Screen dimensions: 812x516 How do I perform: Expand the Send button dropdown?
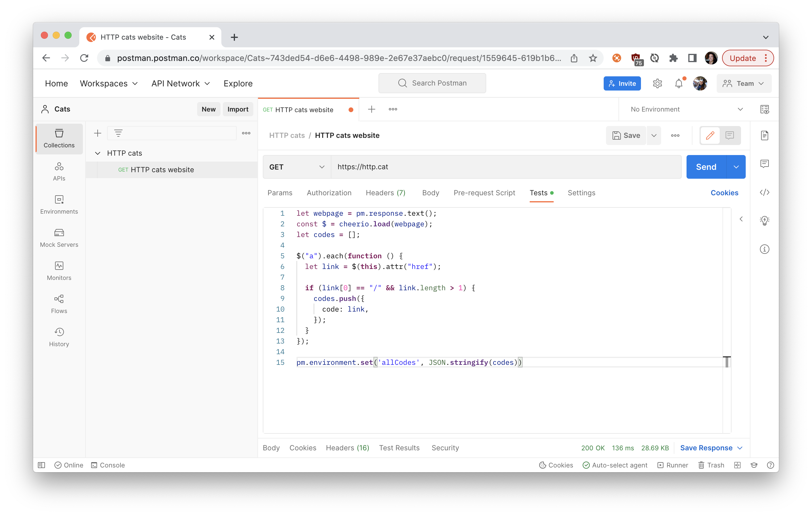pos(736,167)
